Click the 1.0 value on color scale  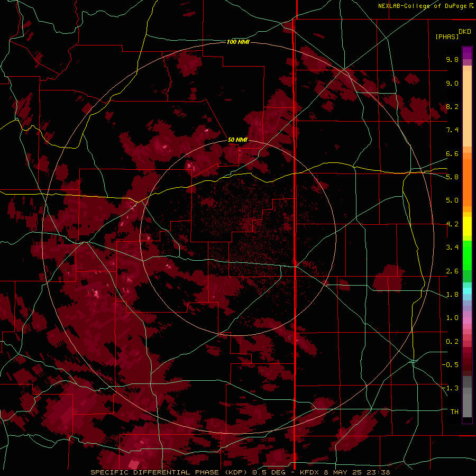click(x=452, y=318)
